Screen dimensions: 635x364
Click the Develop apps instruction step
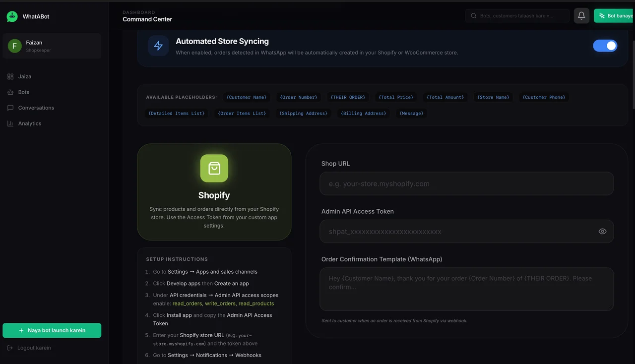point(201,284)
